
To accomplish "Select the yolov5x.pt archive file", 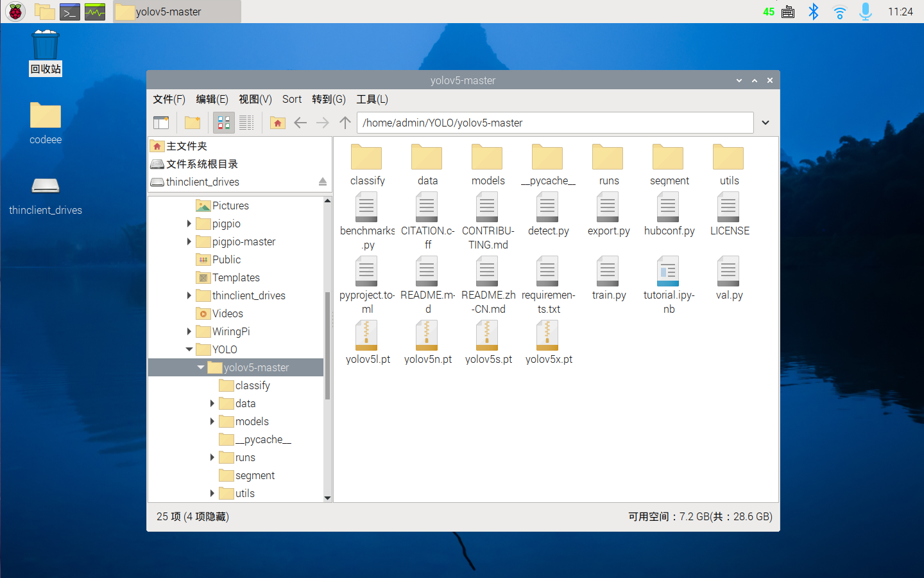I will point(548,344).
